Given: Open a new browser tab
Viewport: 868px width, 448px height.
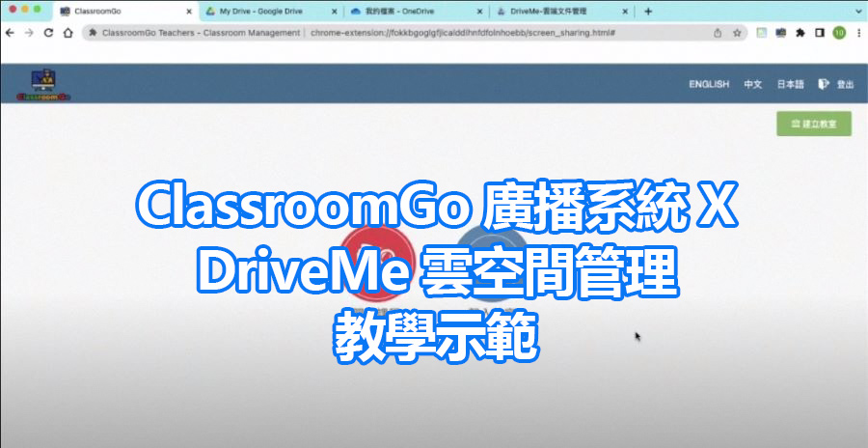Looking at the screenshot, I should pos(648,11).
